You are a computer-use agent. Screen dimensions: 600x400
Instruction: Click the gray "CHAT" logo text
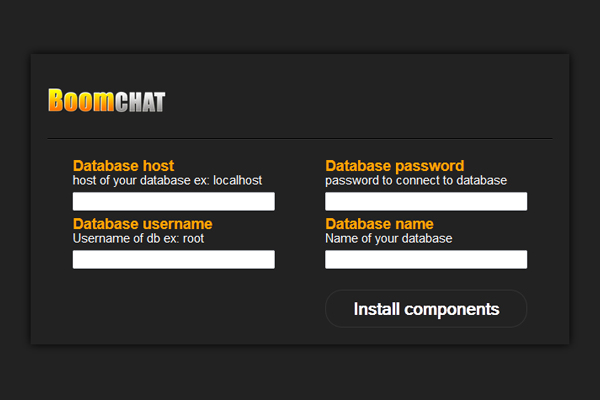tap(139, 102)
